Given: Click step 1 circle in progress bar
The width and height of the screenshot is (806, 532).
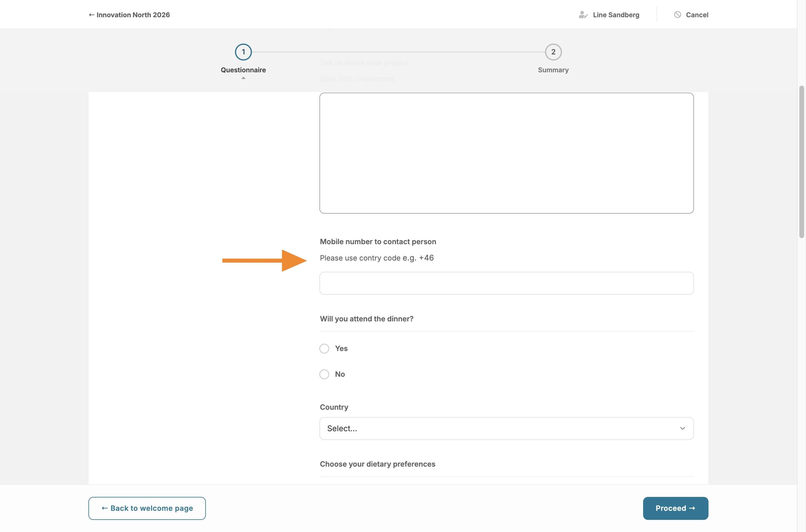Looking at the screenshot, I should (243, 52).
